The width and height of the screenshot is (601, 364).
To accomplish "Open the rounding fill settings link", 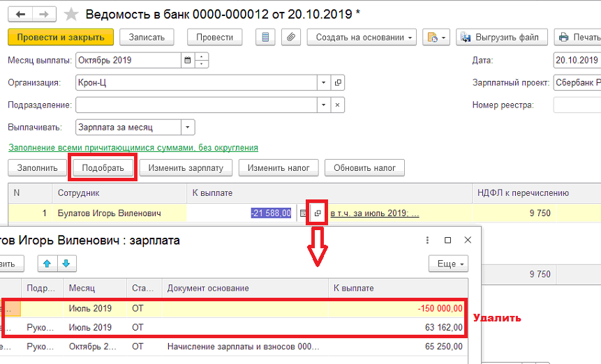I will pos(133,147).
